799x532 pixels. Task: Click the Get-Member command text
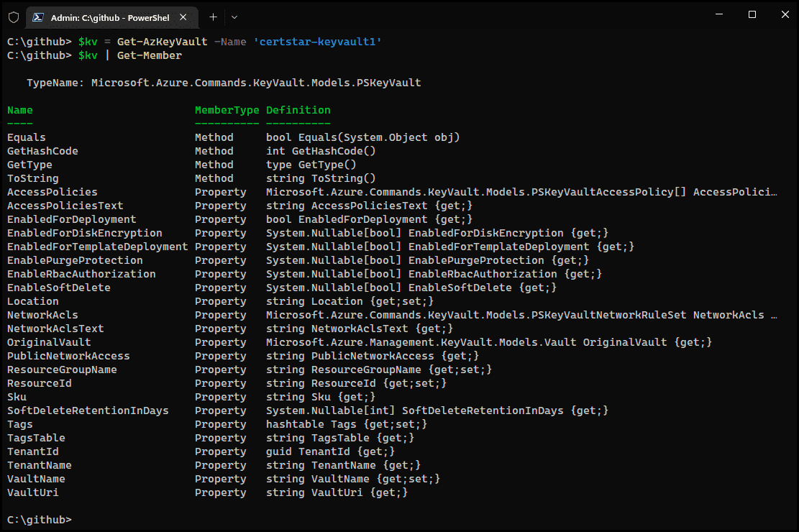150,55
